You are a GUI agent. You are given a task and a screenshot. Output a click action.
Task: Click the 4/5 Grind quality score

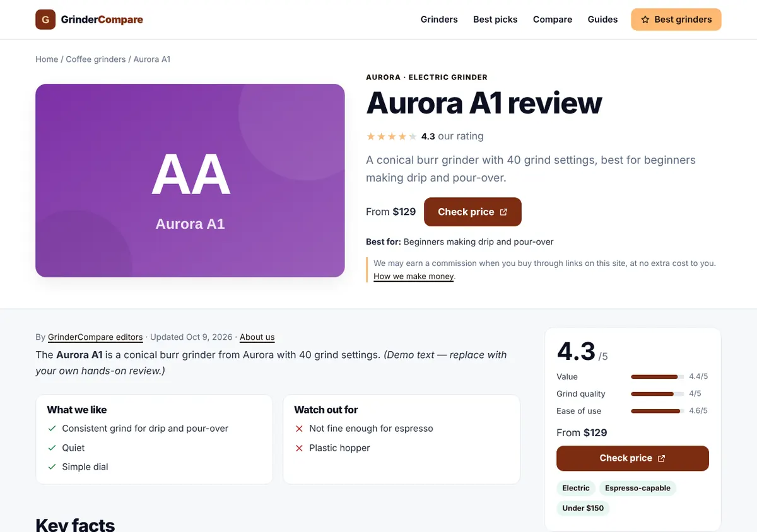tap(695, 394)
